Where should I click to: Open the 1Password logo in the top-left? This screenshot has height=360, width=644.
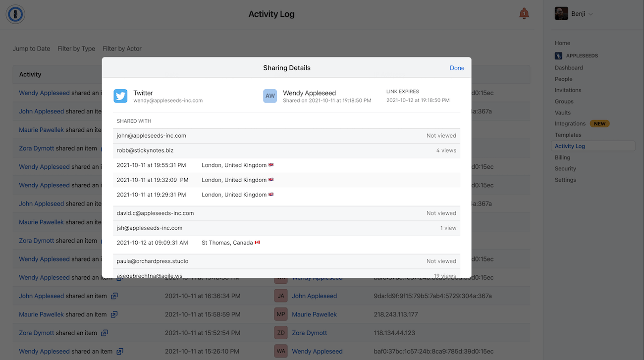coord(15,15)
